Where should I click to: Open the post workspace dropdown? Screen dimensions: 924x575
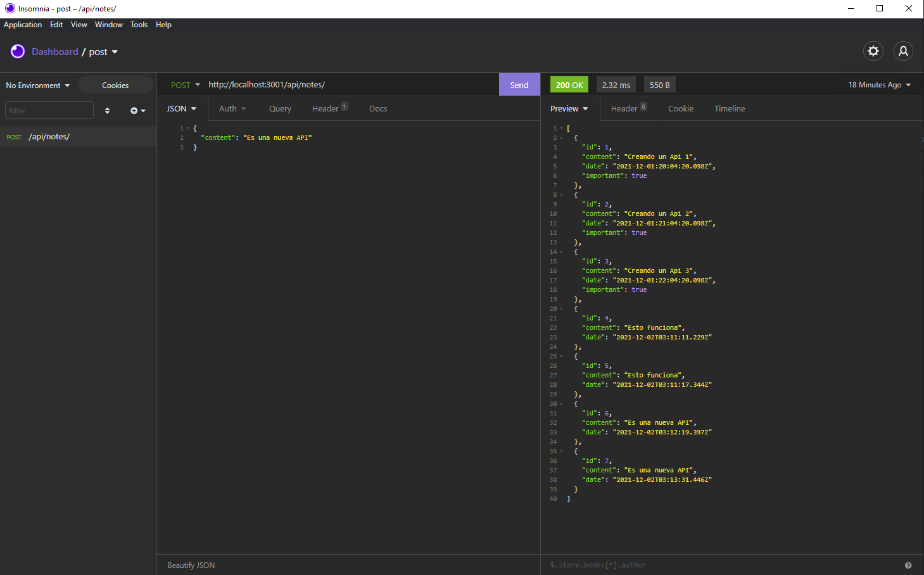(x=103, y=52)
